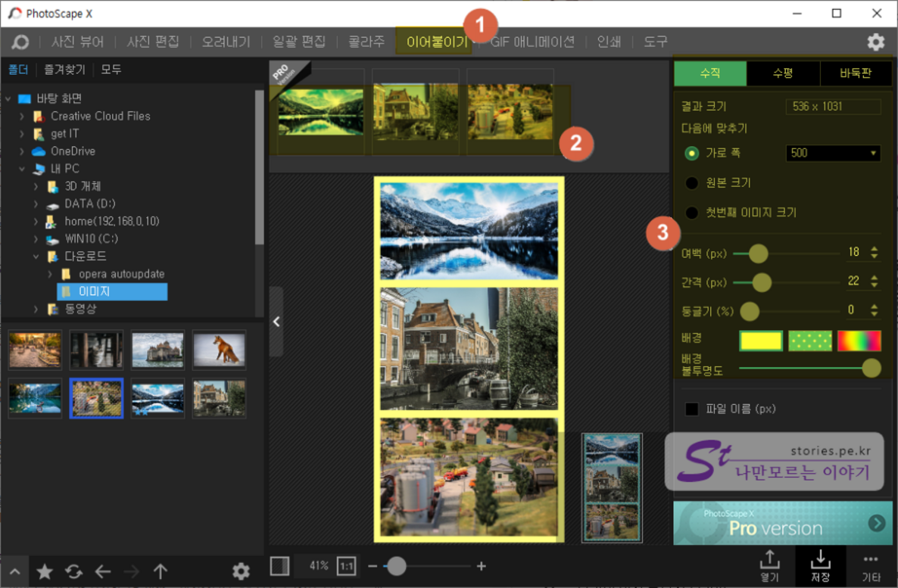Expand the OneDrive folder tree node
Viewport: 898px width, 588px height.
coord(23,151)
